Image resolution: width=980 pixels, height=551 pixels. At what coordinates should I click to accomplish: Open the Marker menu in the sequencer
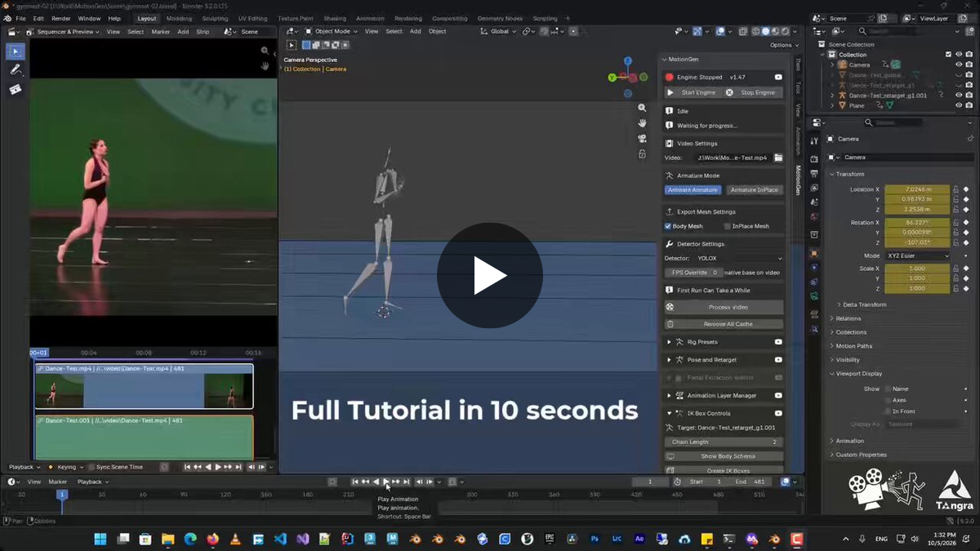[x=161, y=32]
